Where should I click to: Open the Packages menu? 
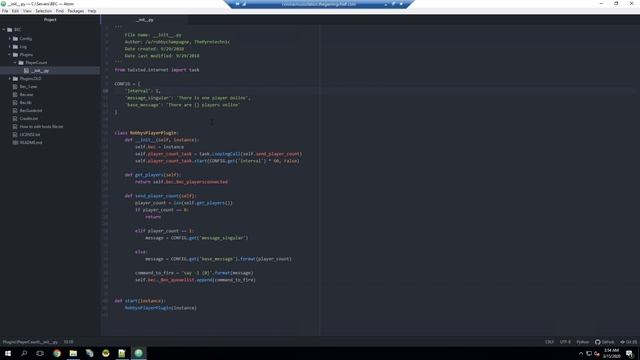pyautogui.click(x=76, y=11)
